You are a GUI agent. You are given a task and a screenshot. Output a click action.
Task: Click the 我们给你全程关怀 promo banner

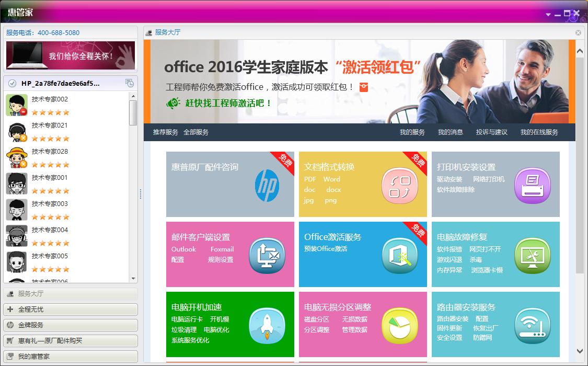[71, 55]
